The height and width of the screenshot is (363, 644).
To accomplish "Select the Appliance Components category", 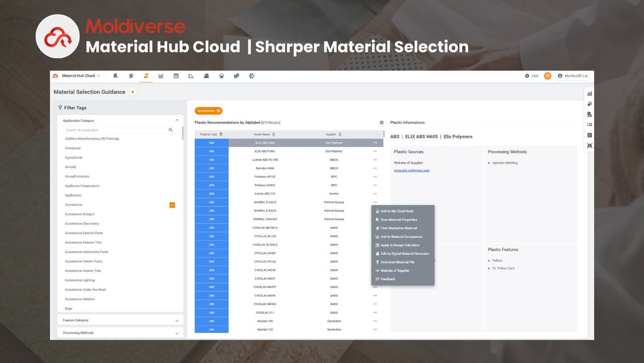I will point(82,186).
